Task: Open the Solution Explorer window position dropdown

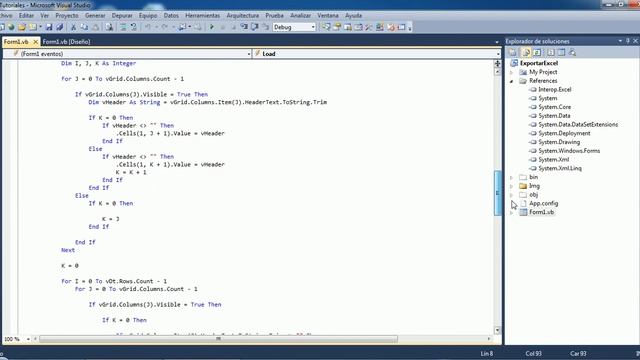Action: pyautogui.click(x=620, y=41)
